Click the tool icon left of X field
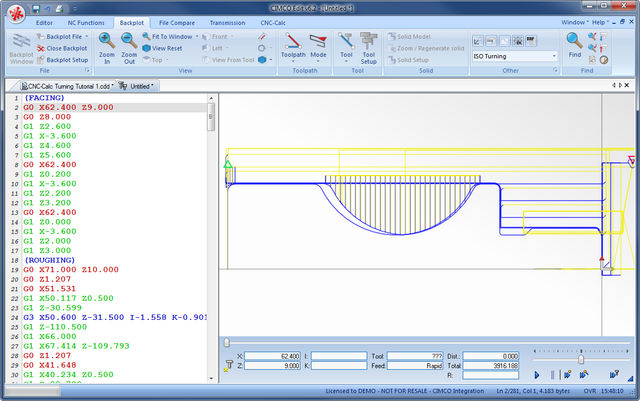The height and width of the screenshot is (401, 640). coord(229,365)
